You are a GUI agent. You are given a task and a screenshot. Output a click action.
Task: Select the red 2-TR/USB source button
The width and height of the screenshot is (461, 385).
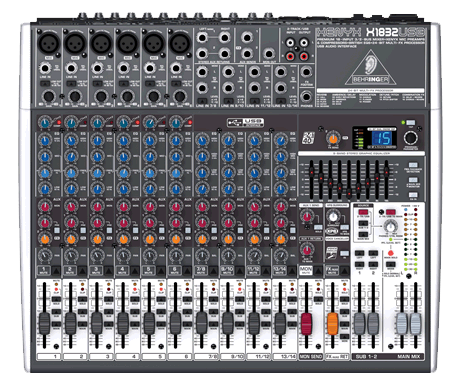(363, 212)
